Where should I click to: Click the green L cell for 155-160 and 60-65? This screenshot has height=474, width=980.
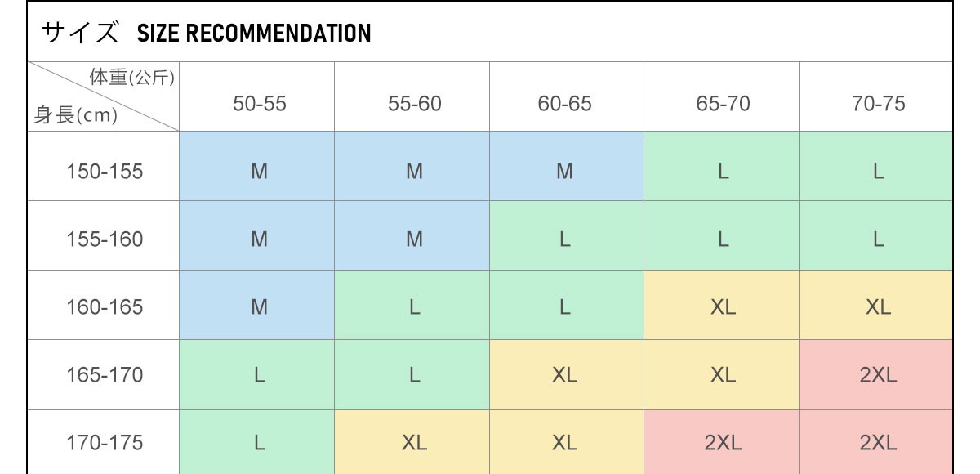click(564, 239)
